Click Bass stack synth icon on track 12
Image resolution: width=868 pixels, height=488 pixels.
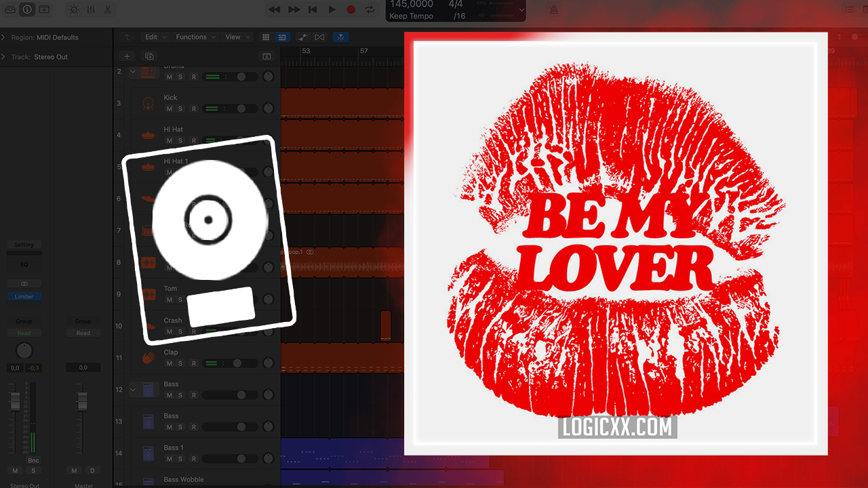149,390
